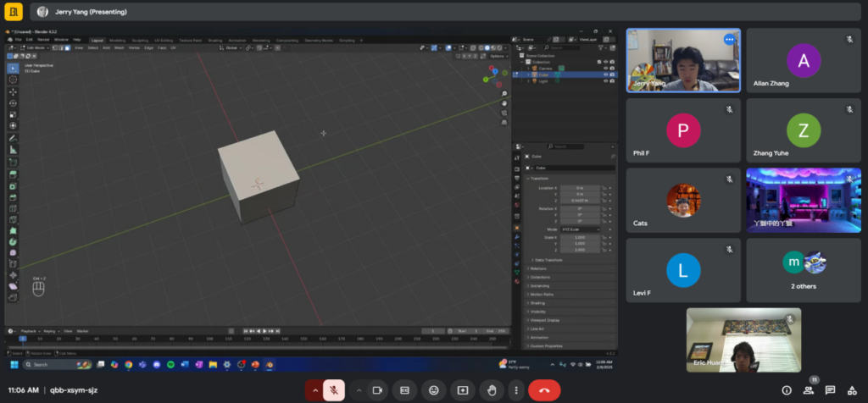Select the Bevel tool
Viewport: 868px width, 403px height.
pos(13,197)
